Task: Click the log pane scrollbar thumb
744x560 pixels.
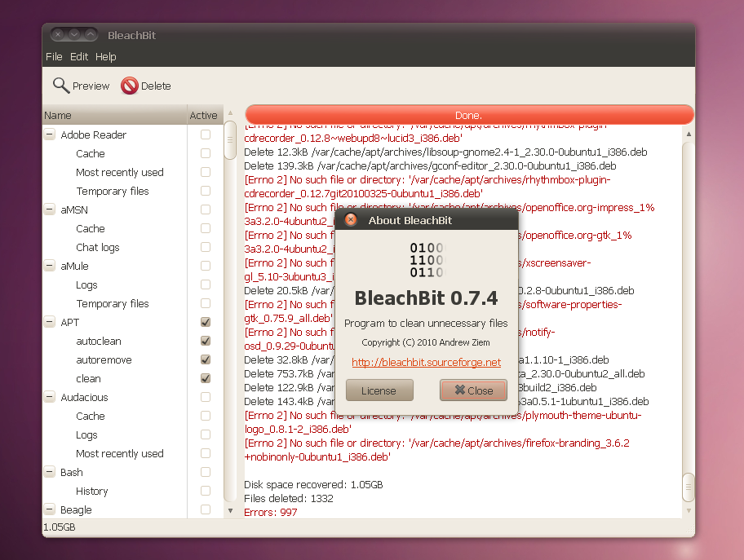Action: (688, 487)
